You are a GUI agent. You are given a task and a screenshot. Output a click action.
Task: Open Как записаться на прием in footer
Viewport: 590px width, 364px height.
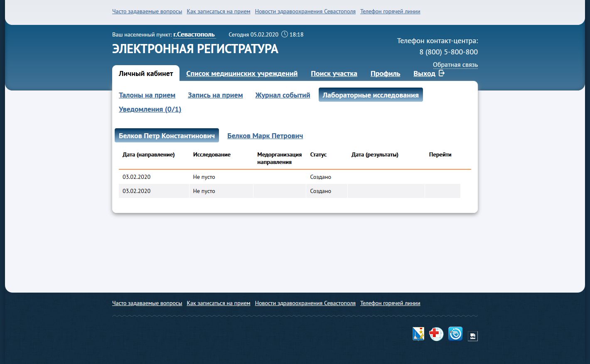219,303
